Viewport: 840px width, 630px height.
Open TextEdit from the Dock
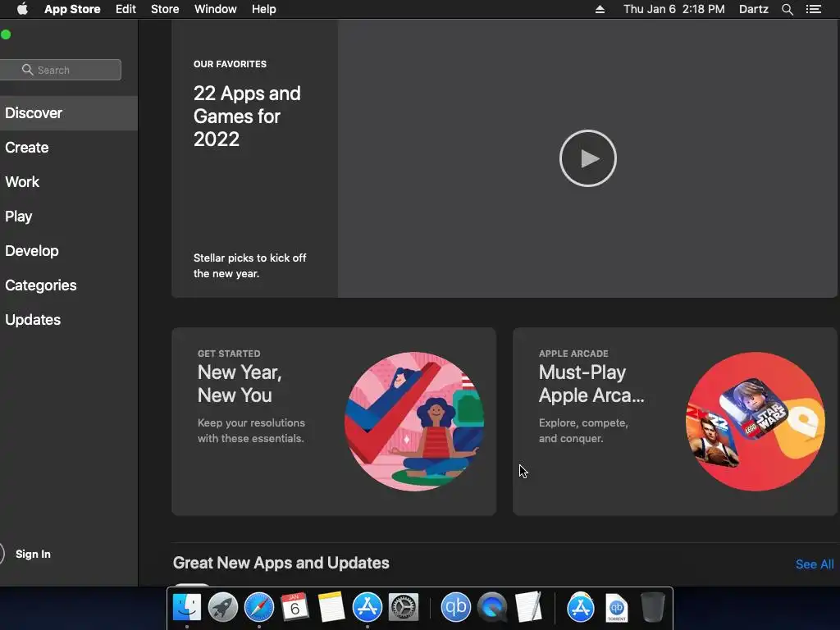coord(528,607)
